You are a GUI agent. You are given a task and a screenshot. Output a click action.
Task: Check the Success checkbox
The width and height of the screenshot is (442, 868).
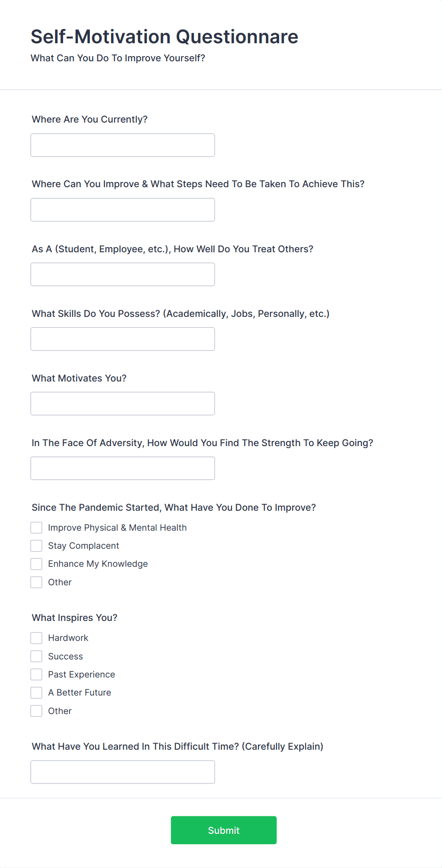[36, 656]
